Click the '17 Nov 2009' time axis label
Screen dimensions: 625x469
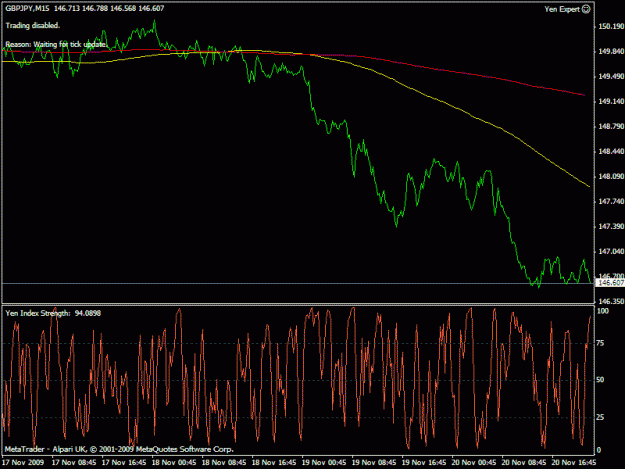[x=23, y=463]
